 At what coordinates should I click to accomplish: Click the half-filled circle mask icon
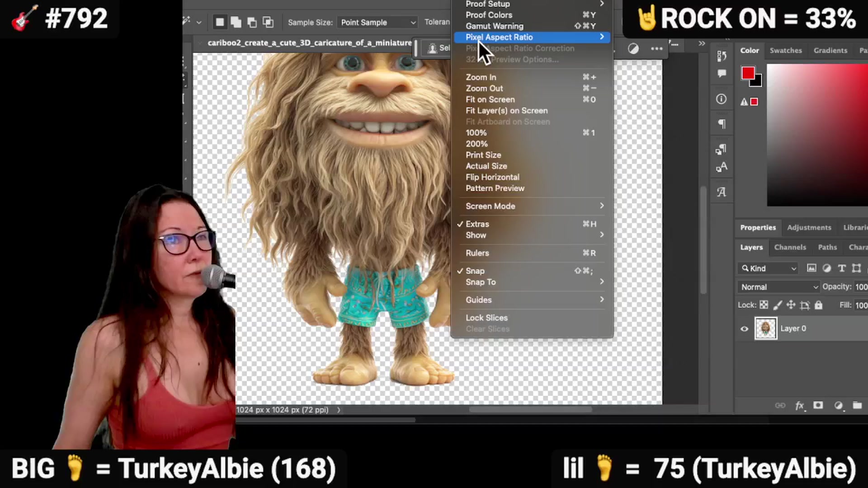633,48
